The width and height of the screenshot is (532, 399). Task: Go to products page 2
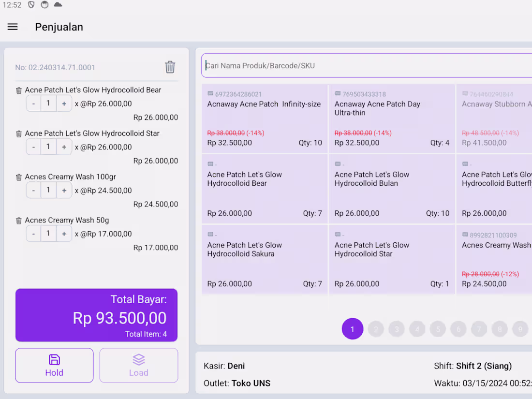pyautogui.click(x=376, y=329)
